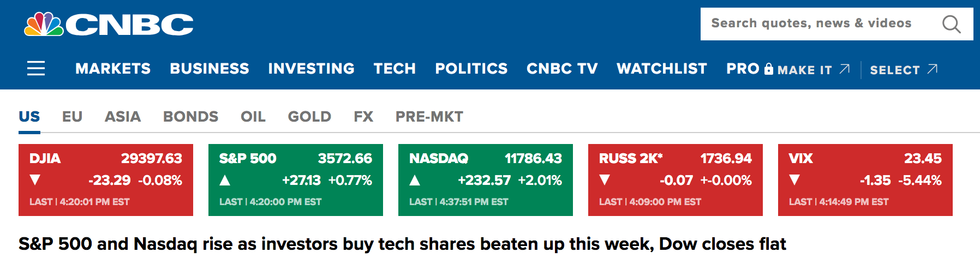Click the search quotes input field
Image resolution: width=980 pixels, height=276 pixels.
click(813, 23)
